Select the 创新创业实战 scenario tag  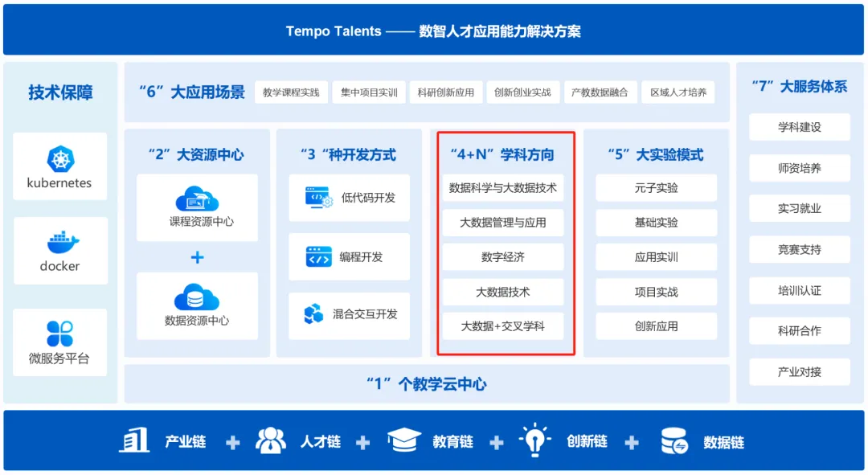tap(522, 92)
